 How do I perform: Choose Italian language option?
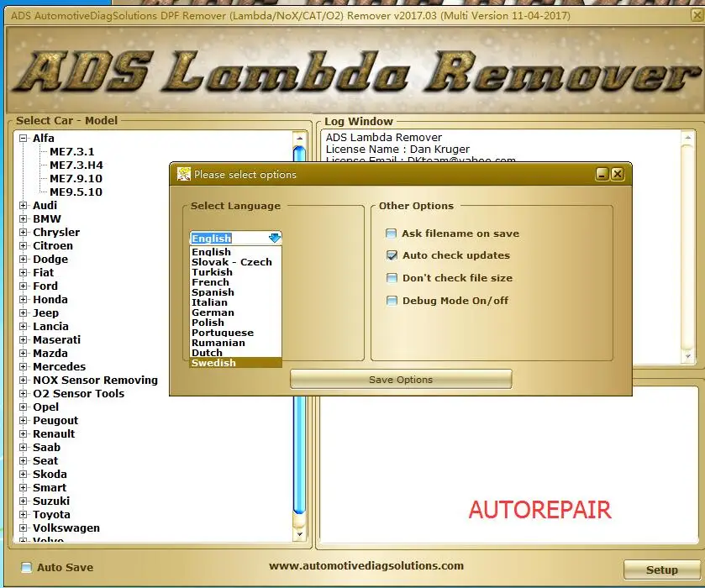click(x=235, y=302)
